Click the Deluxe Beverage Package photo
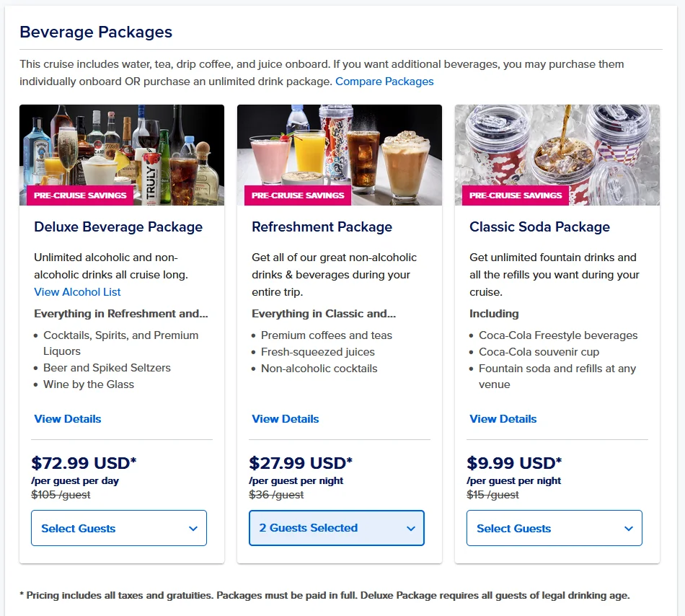This screenshot has height=616, width=685. [x=122, y=151]
